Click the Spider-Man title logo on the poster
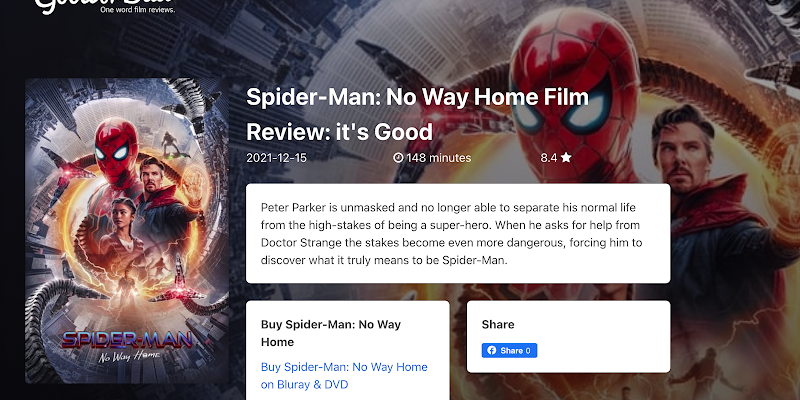The height and width of the screenshot is (400, 800). pyautogui.click(x=127, y=339)
